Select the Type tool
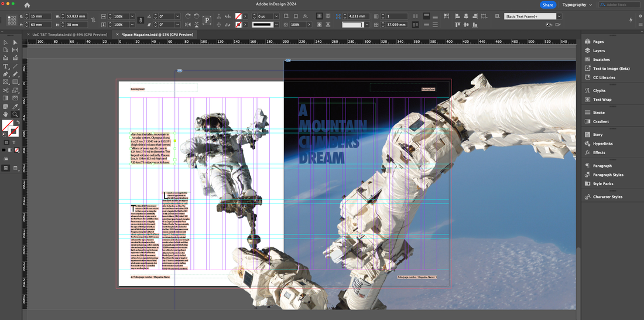This screenshot has width=644, height=320. coord(6,66)
